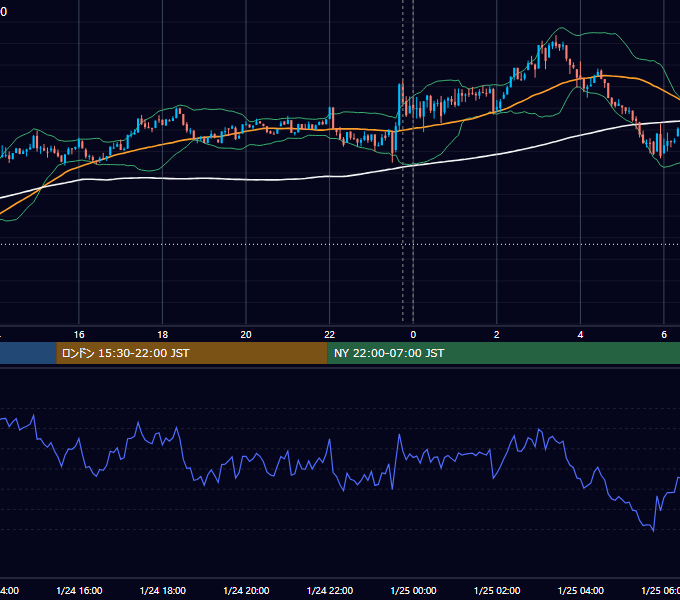Viewport: 680px width, 600px height.
Task: Click the NY 22:00-07:00 JST session bar
Action: coord(503,353)
